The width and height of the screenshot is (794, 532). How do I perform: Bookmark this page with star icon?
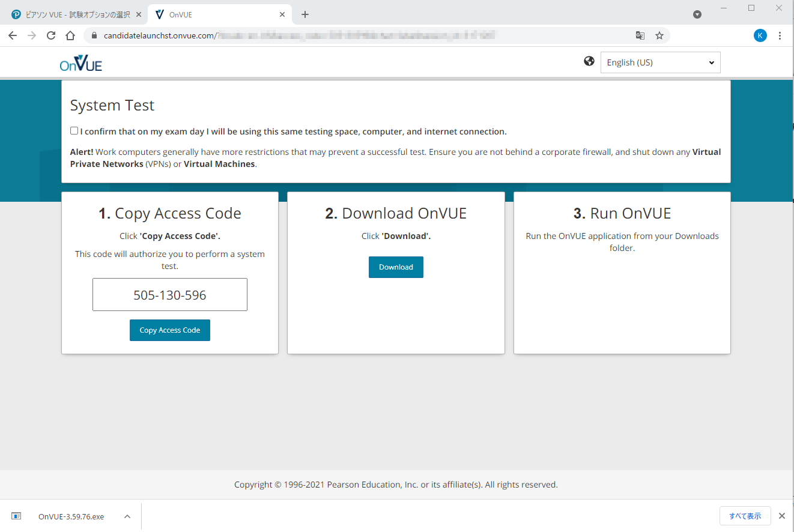coord(659,35)
